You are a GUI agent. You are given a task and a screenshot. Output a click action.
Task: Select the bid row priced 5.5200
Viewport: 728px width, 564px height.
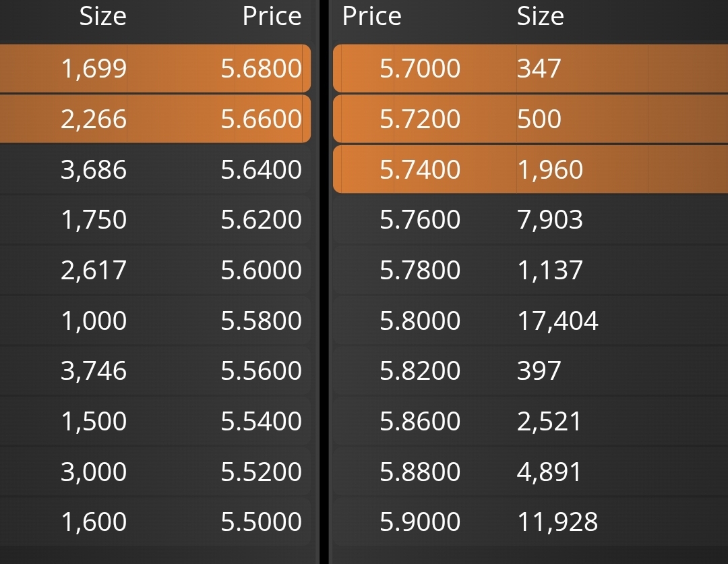(155, 472)
